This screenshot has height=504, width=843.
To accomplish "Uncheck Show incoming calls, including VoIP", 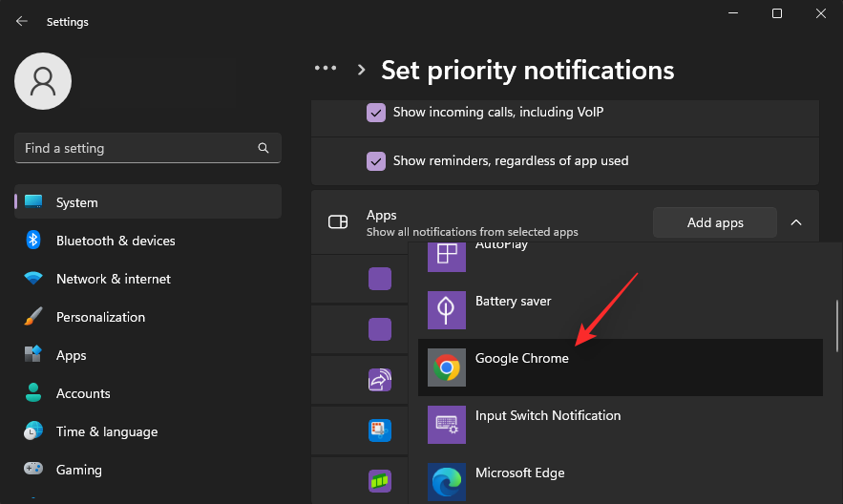I will click(376, 113).
